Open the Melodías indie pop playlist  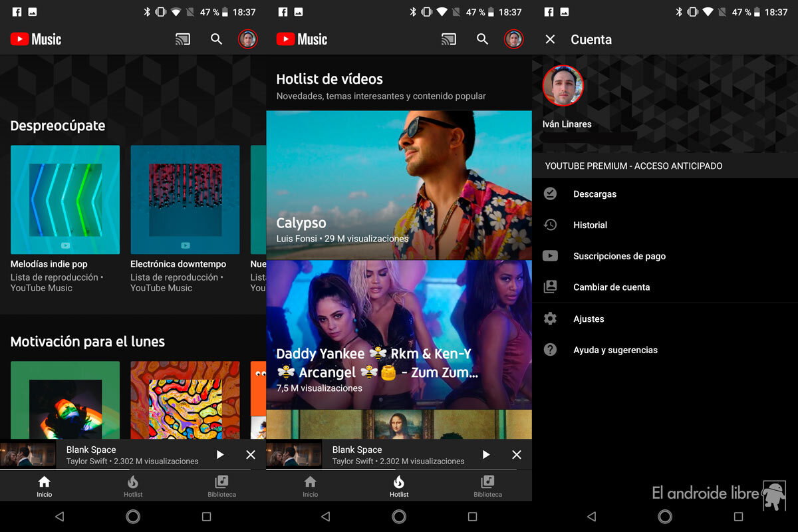click(x=65, y=199)
